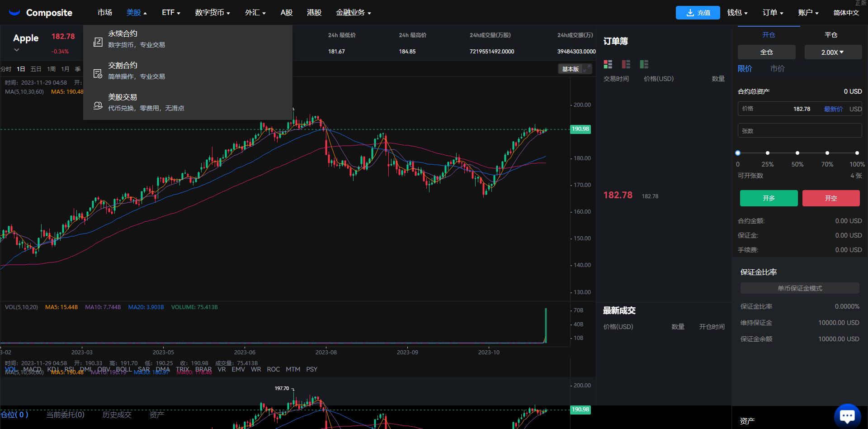Click the 美股交易 swap icon in the menu
The width and height of the screenshot is (868, 429).
(98, 105)
